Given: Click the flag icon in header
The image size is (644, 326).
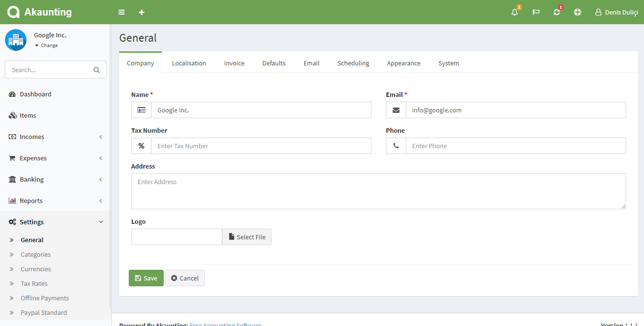Looking at the screenshot, I should (x=536, y=12).
